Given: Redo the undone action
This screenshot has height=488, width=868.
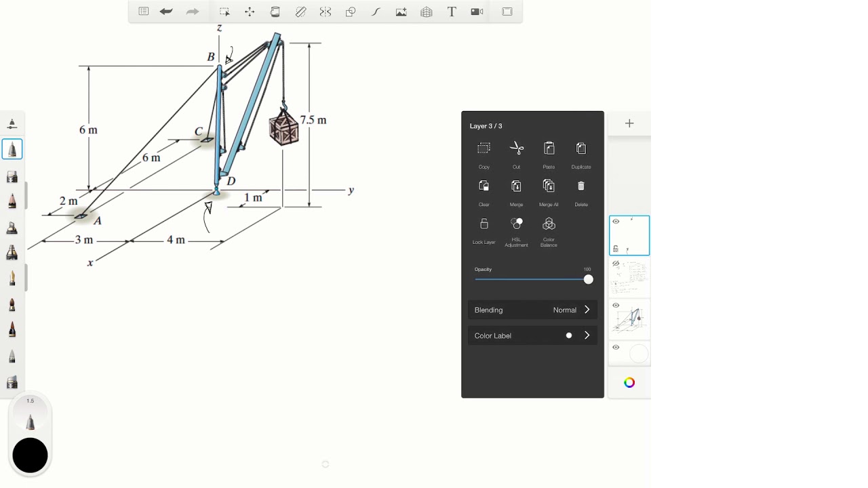Looking at the screenshot, I should point(193,12).
